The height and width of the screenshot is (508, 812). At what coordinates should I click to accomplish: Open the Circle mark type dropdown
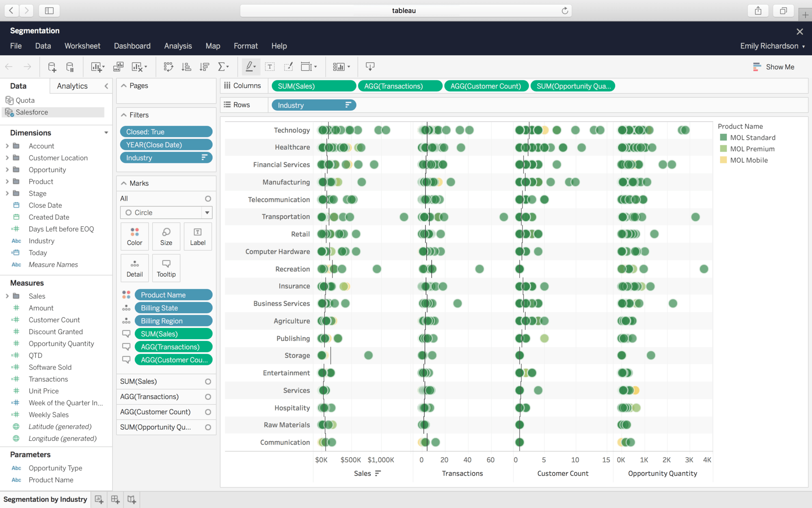click(x=207, y=213)
